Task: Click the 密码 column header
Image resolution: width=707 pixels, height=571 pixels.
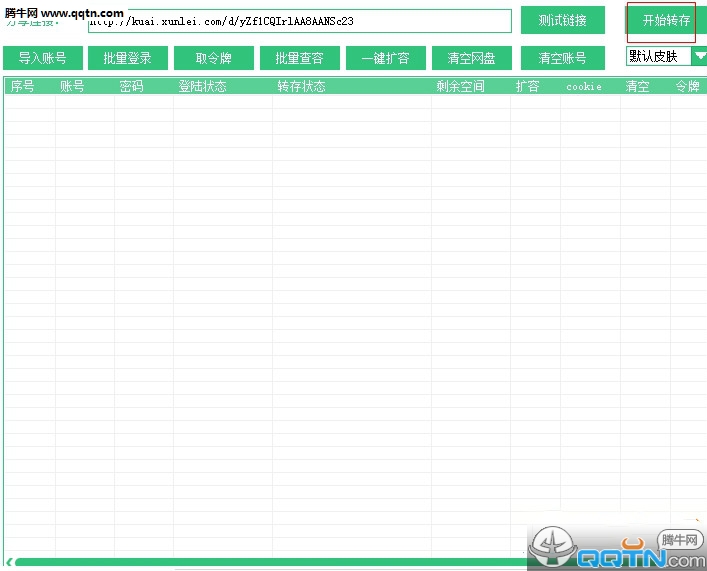Action: click(131, 86)
